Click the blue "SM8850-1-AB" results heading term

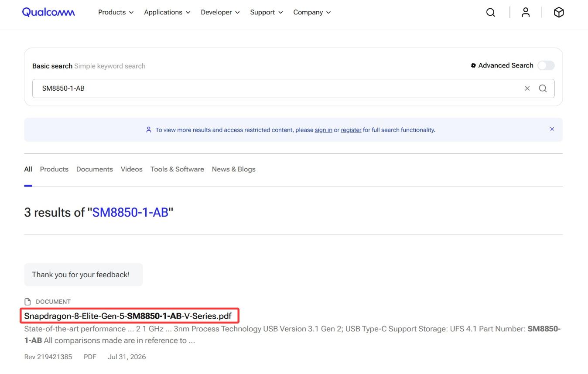coord(130,212)
